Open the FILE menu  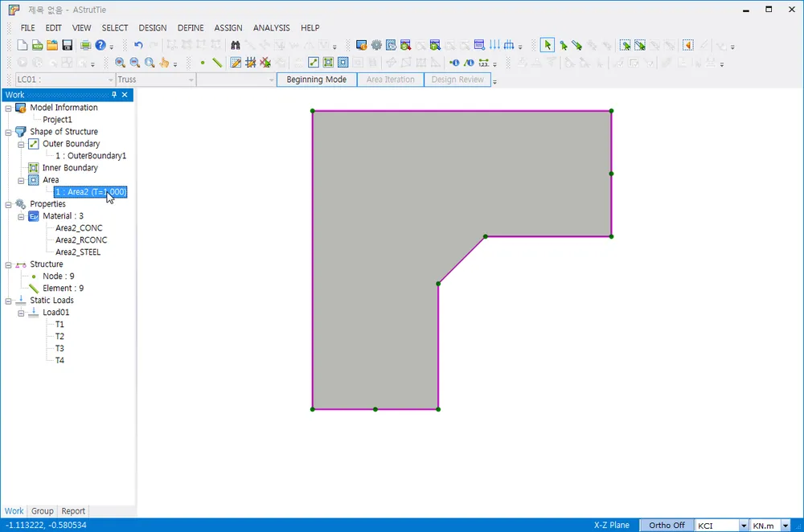point(27,27)
